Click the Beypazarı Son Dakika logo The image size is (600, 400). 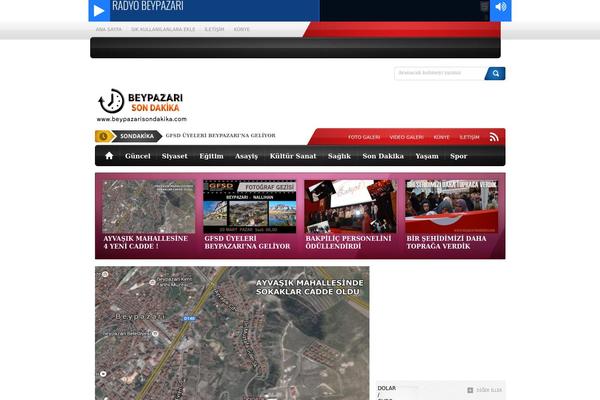point(142,105)
